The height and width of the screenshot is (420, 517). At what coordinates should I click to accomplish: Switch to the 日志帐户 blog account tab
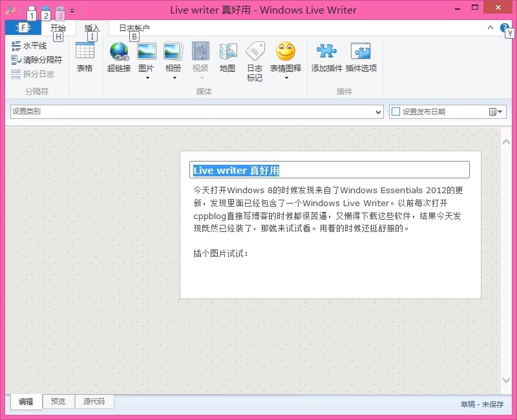pos(134,28)
